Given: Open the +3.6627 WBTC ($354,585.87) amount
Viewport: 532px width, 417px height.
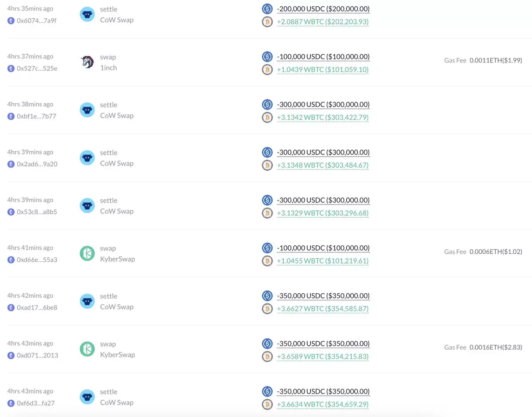Looking at the screenshot, I should (x=323, y=309).
